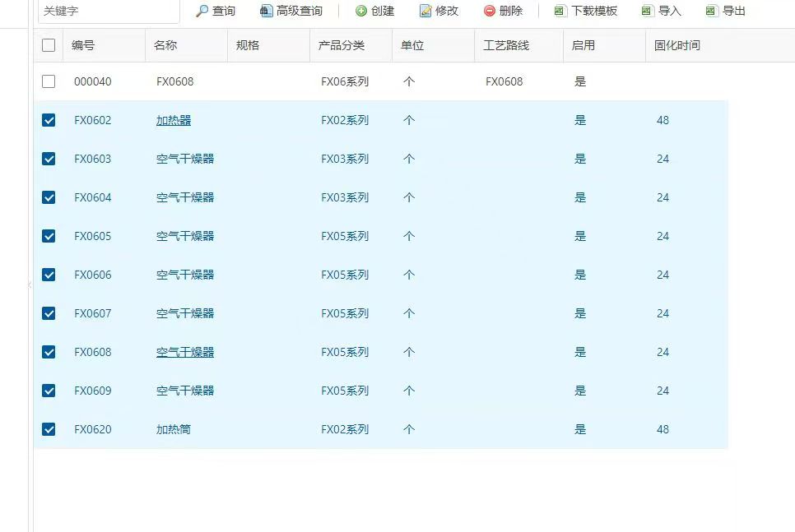Image resolution: width=795 pixels, height=532 pixels.
Task: Click the 导入 import icon
Action: 648,11
